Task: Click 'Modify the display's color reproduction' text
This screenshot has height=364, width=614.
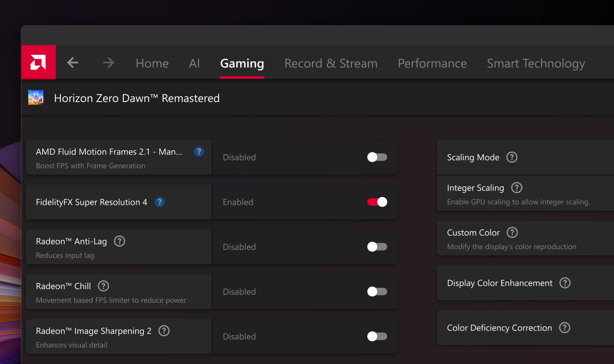Action: coord(512,247)
